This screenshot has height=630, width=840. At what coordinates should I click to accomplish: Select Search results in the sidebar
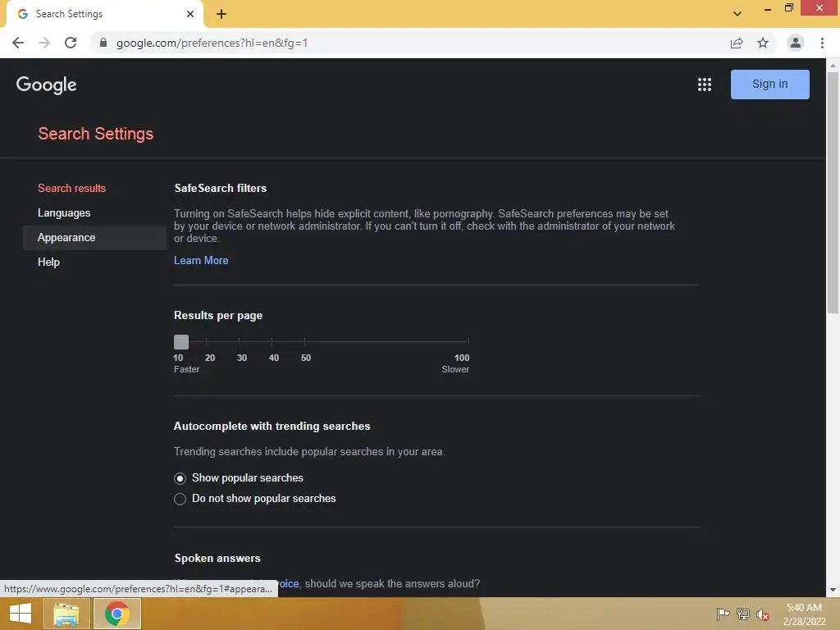pos(72,188)
